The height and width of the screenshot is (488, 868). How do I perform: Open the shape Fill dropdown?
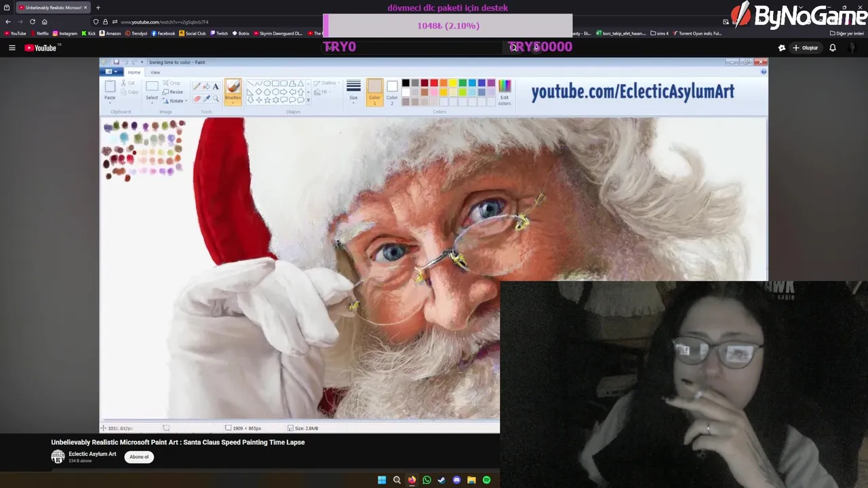323,92
